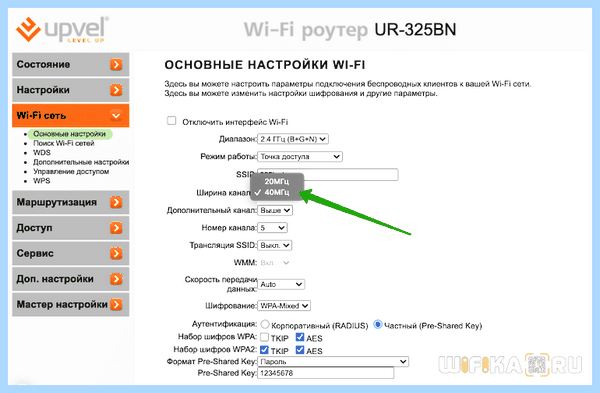Viewport: 600px width, 393px height.
Task: Open the WPS submenu link
Action: coord(42,181)
